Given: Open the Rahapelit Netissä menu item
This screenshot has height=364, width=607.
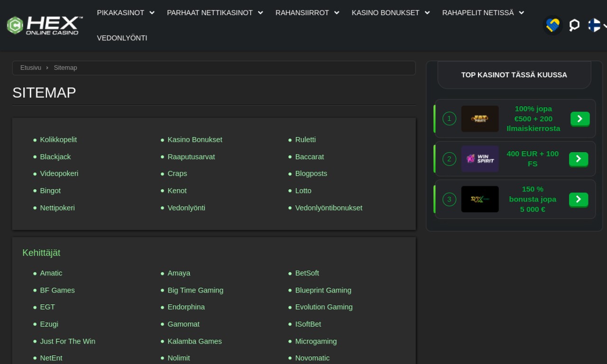Looking at the screenshot, I should tap(478, 13).
